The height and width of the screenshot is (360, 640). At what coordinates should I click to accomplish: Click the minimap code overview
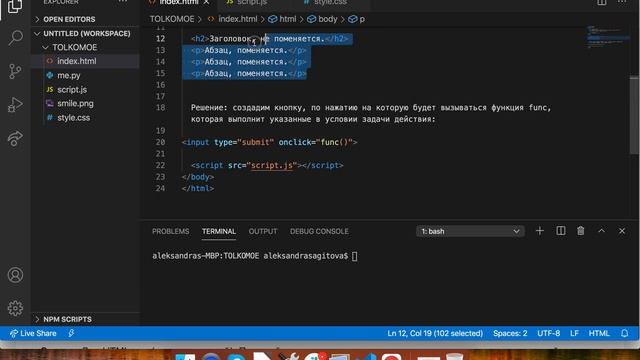(607, 38)
